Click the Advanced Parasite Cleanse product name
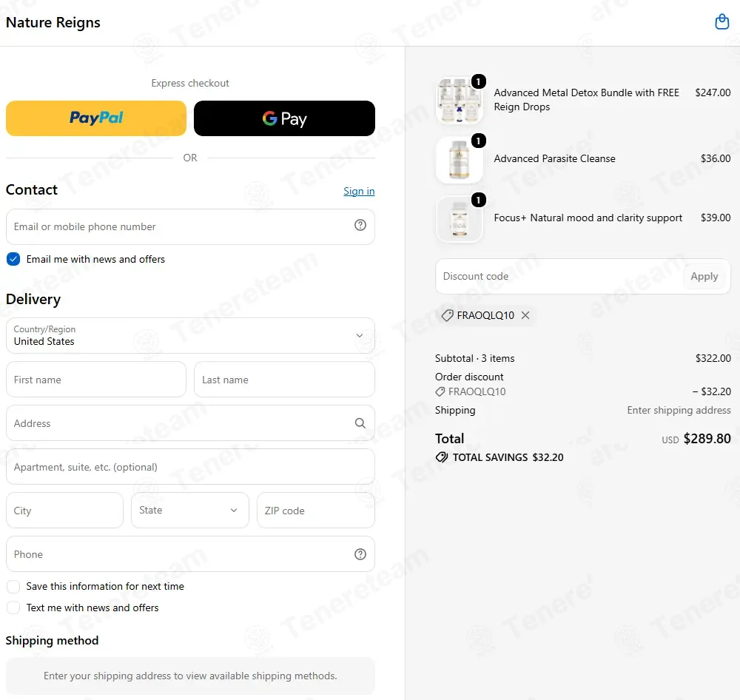This screenshot has width=740, height=700. [x=554, y=158]
